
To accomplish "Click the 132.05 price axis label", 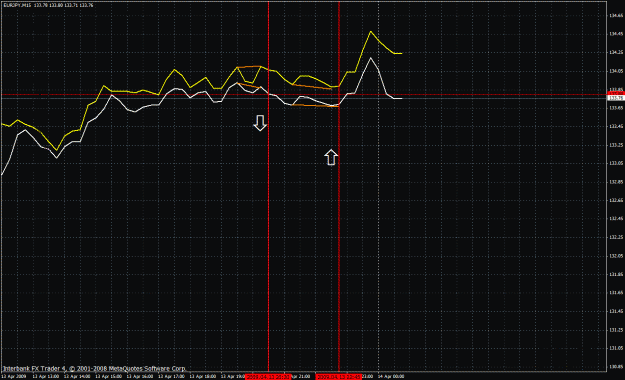I will coord(616,256).
